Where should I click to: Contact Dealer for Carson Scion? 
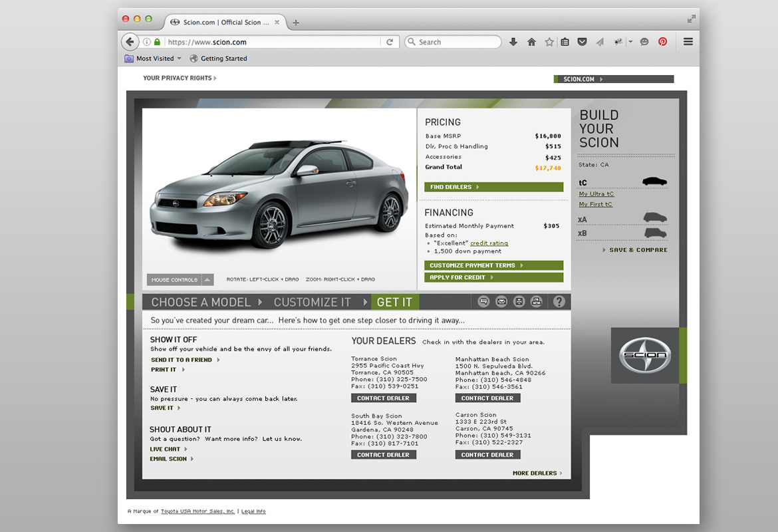487,455
